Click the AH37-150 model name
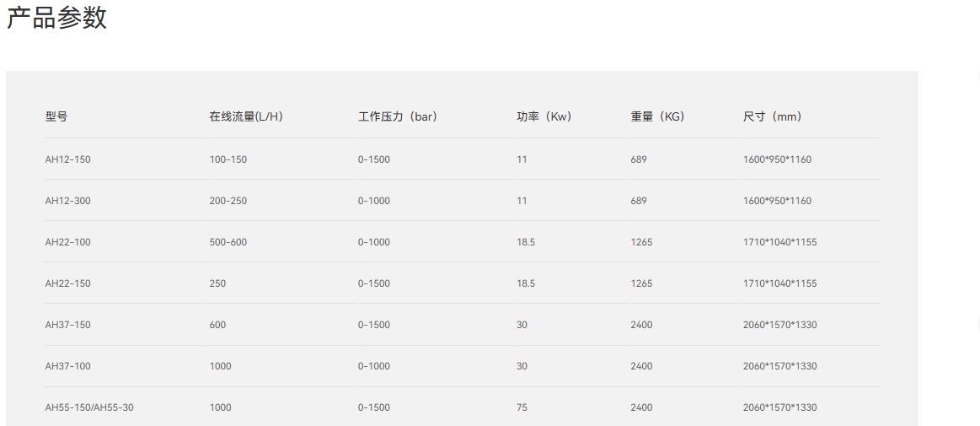The image size is (980, 426). [67, 325]
